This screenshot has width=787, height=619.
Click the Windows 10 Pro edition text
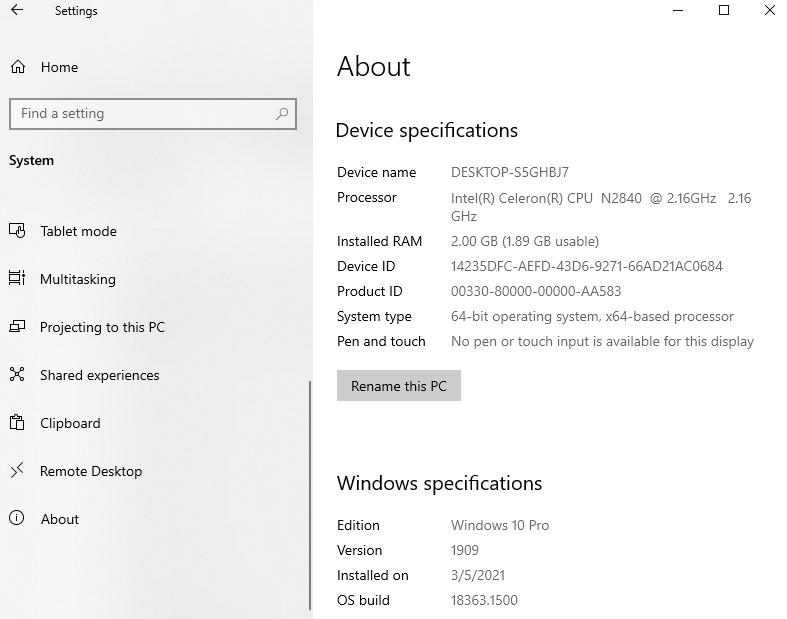point(500,525)
